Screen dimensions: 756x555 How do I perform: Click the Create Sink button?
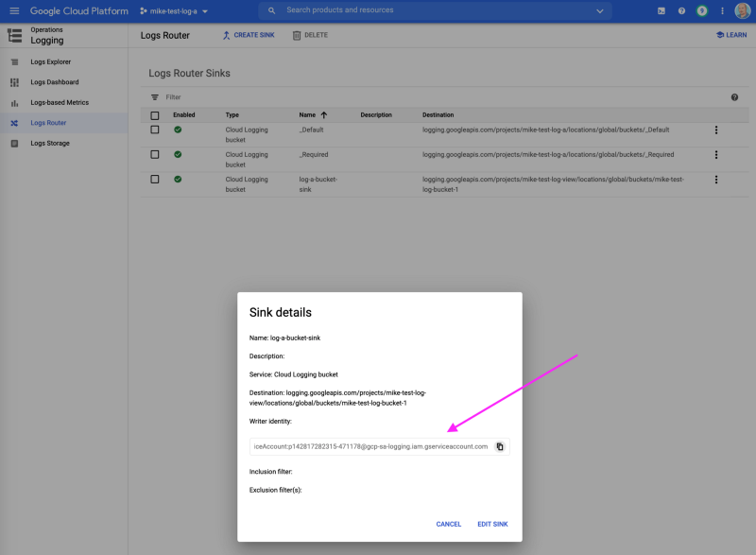point(249,35)
